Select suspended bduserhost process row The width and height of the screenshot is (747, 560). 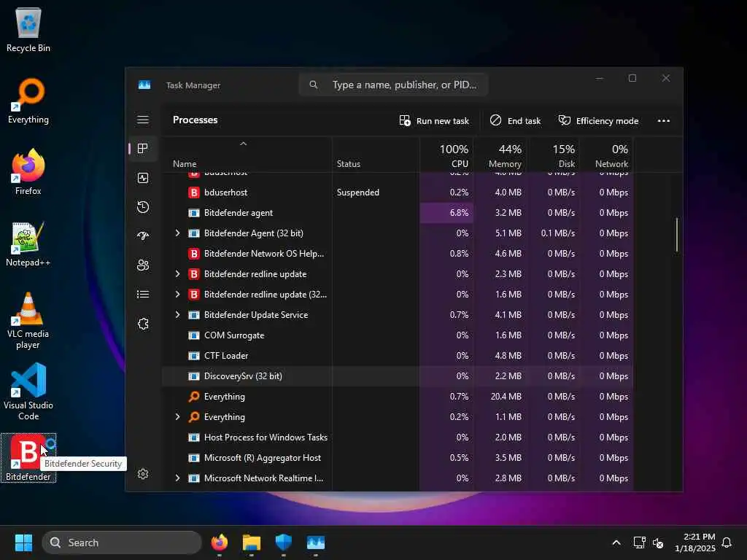[398, 192]
